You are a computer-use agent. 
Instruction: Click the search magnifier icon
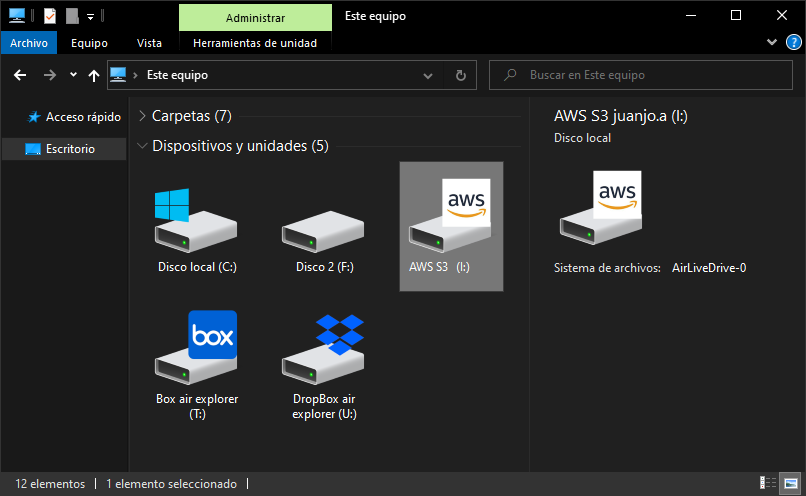point(510,75)
